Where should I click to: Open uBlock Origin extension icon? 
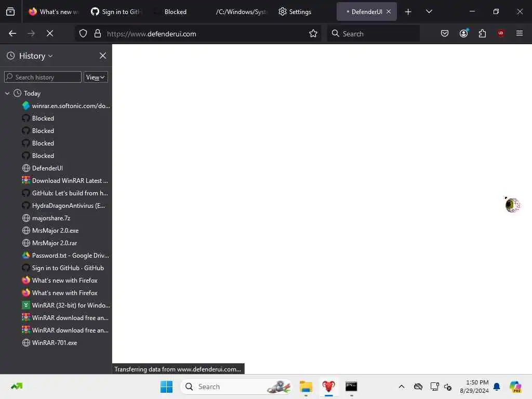[x=501, y=33]
